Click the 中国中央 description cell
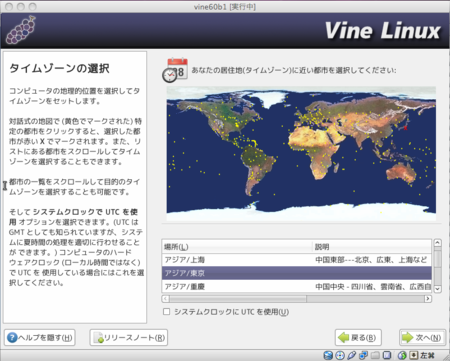 (372, 286)
